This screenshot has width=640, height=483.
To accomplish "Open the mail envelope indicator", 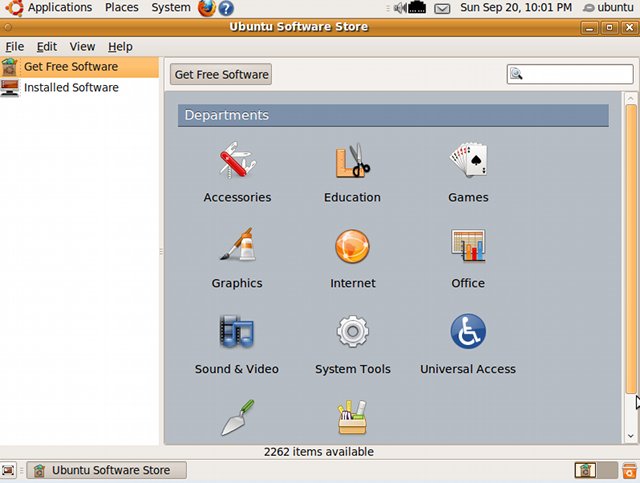I will tap(442, 8).
